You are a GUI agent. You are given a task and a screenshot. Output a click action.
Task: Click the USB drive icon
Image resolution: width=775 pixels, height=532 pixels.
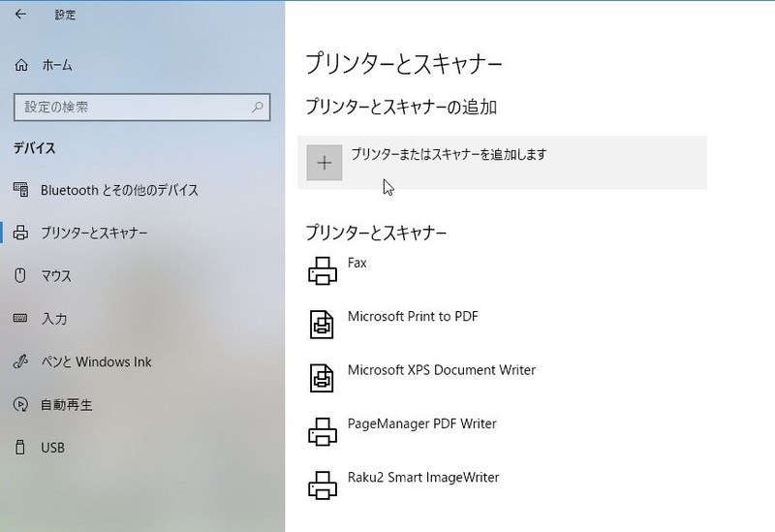click(20, 447)
